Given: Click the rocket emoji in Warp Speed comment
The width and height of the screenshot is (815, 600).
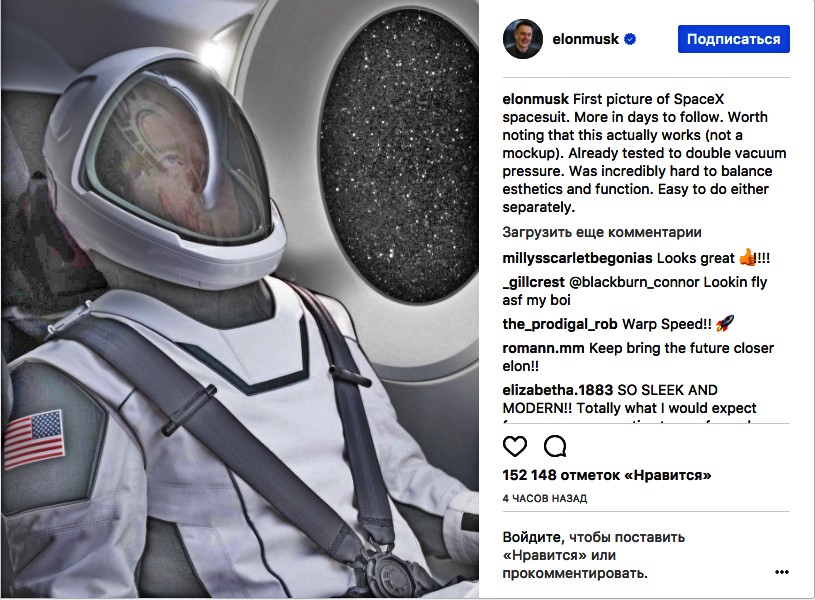Looking at the screenshot, I should (x=725, y=323).
